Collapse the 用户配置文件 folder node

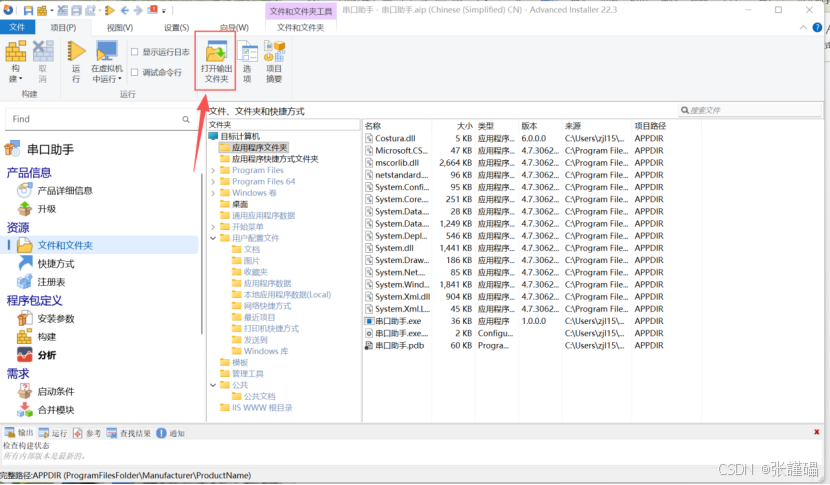point(213,238)
